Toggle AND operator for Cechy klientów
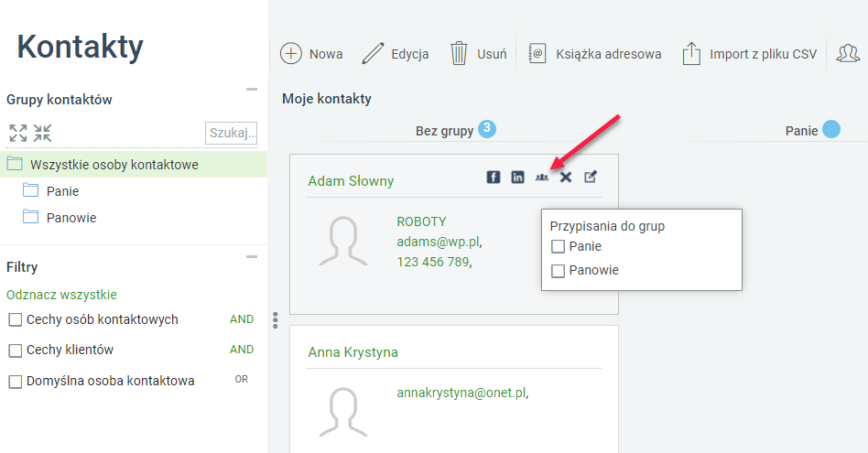The width and height of the screenshot is (868, 453). [x=242, y=350]
